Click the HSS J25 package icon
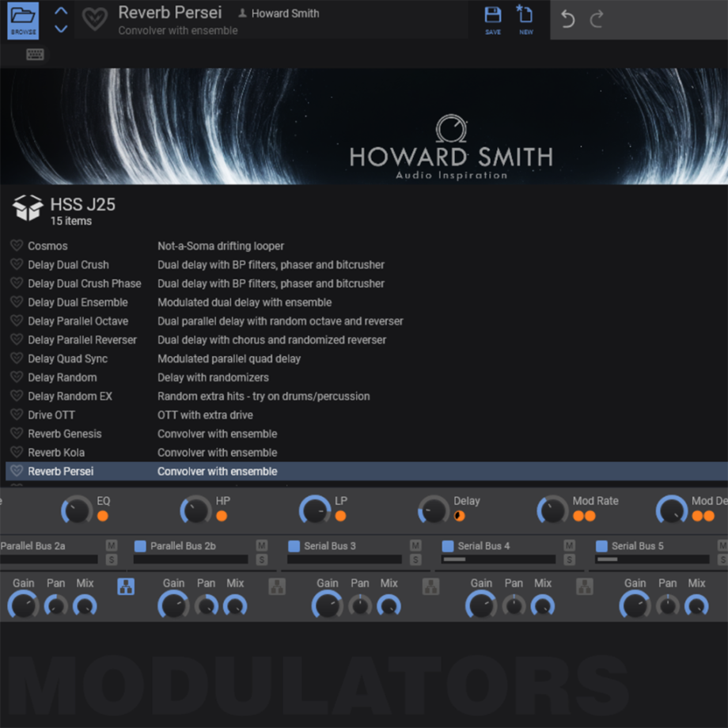 click(28, 208)
